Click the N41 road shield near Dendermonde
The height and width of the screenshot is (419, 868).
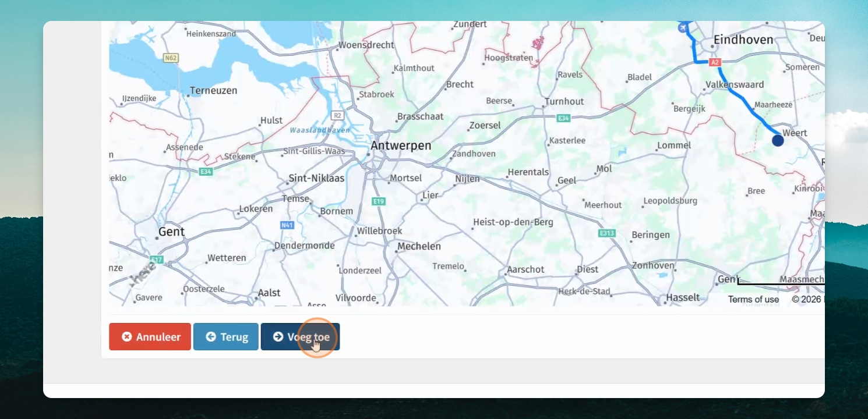[x=287, y=225]
